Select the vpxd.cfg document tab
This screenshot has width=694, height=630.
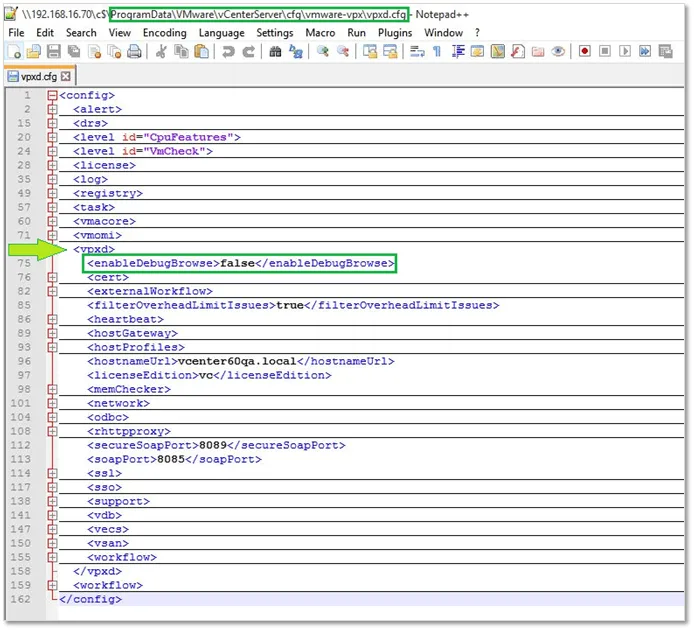(39, 77)
